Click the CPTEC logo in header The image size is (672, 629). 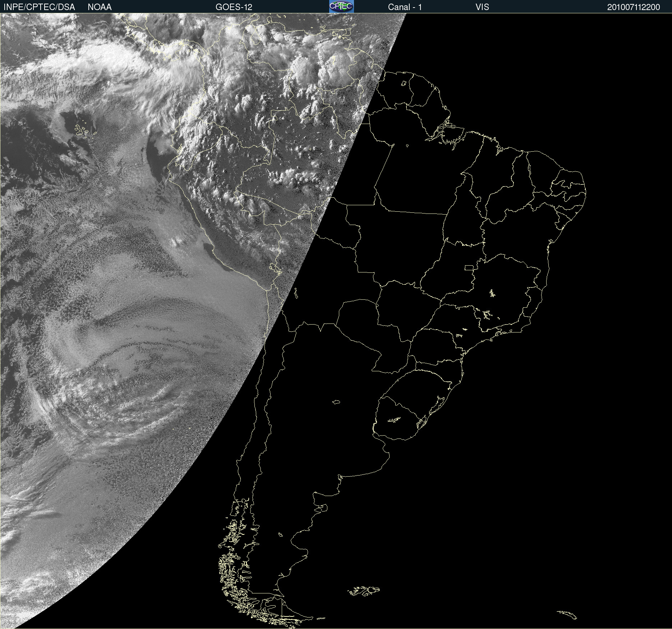[341, 6]
